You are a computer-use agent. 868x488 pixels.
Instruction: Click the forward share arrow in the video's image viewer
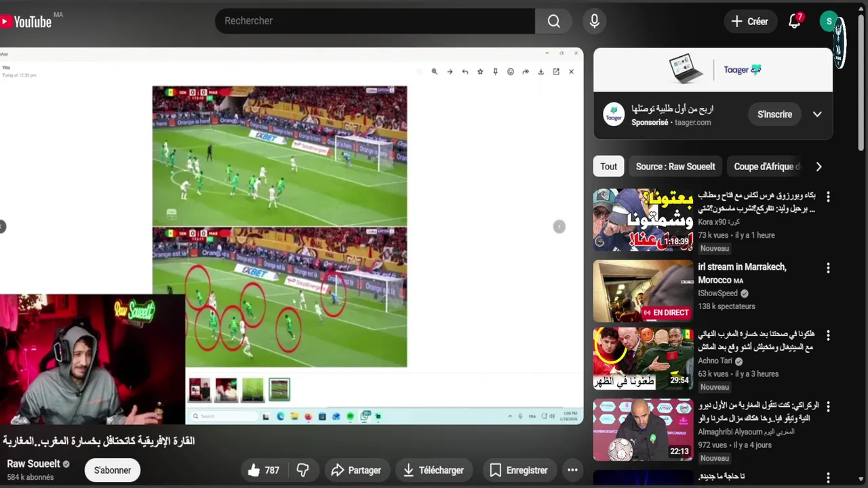(x=526, y=72)
